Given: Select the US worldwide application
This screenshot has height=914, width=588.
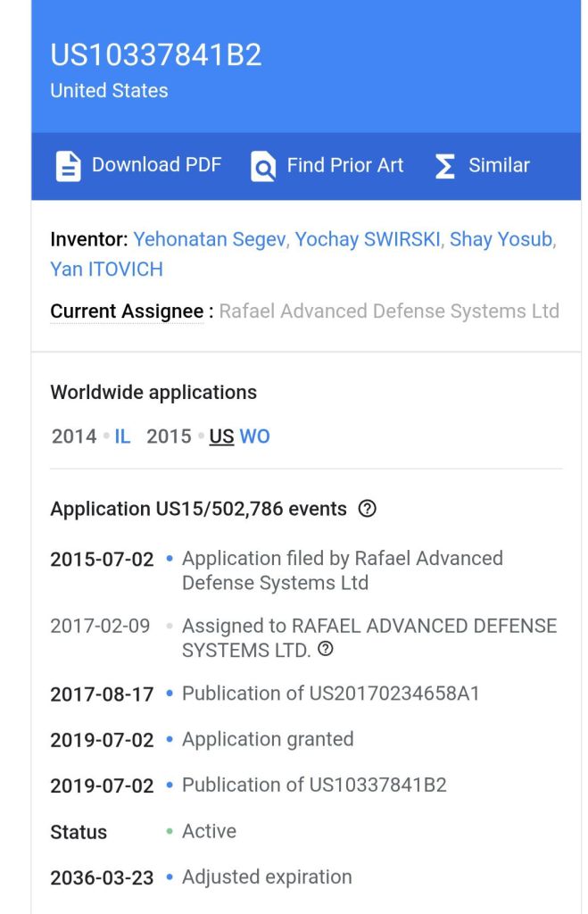Looking at the screenshot, I should click(x=221, y=436).
